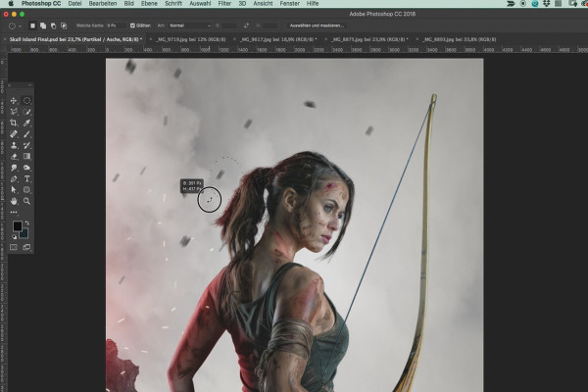Switch to the _MG_8875.jpg document tab
The image size is (588, 392).
[x=369, y=39]
